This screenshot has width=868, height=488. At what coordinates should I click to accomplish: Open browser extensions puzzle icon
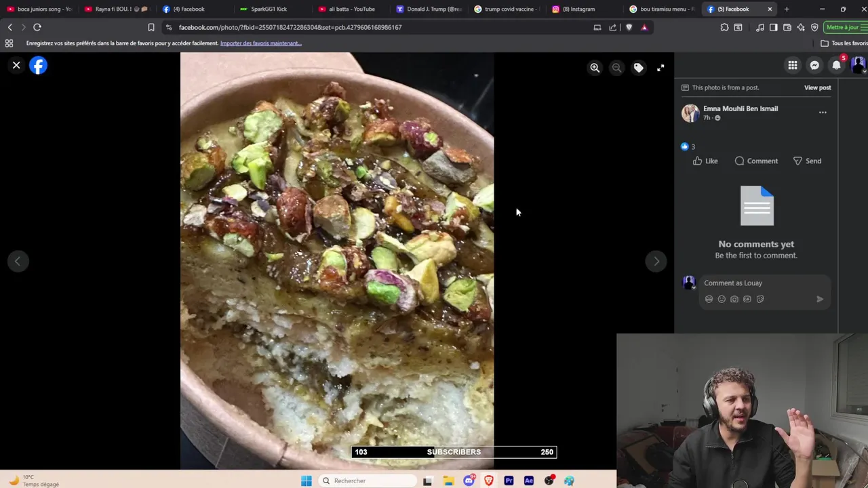pyautogui.click(x=724, y=27)
